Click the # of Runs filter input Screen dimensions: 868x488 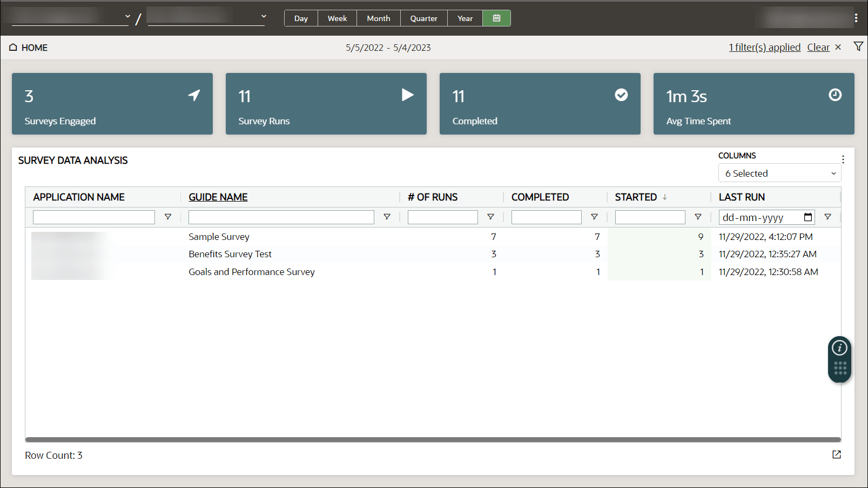pyautogui.click(x=443, y=217)
